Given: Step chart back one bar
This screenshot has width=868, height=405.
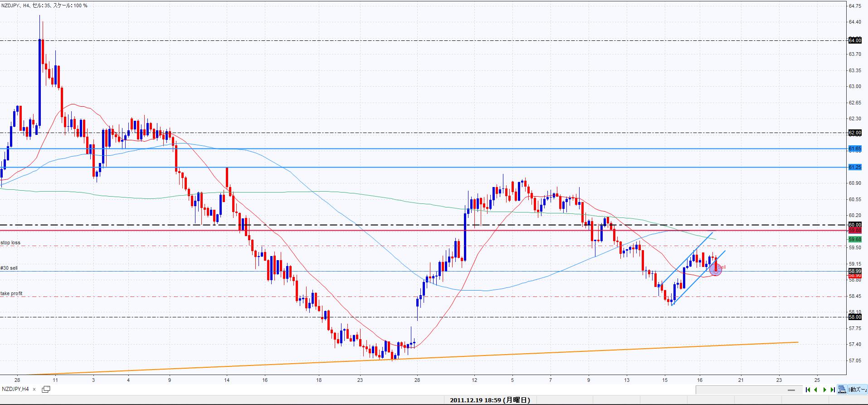Looking at the screenshot, I should 816,390.
